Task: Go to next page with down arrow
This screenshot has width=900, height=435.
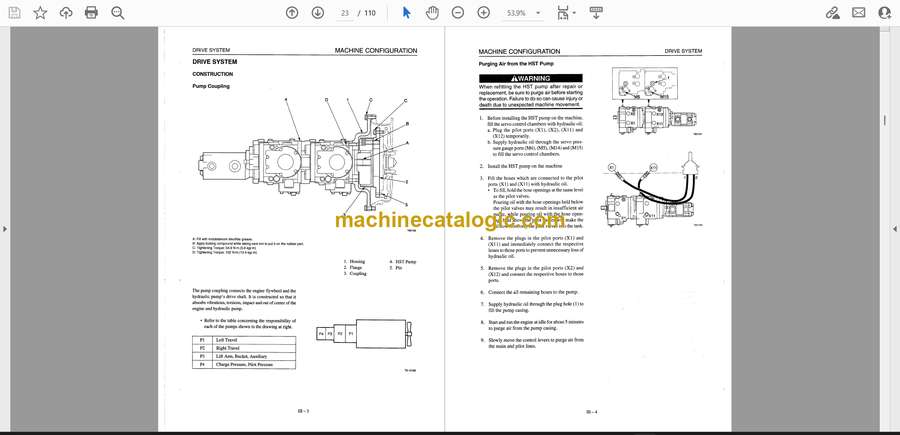Action: [318, 13]
